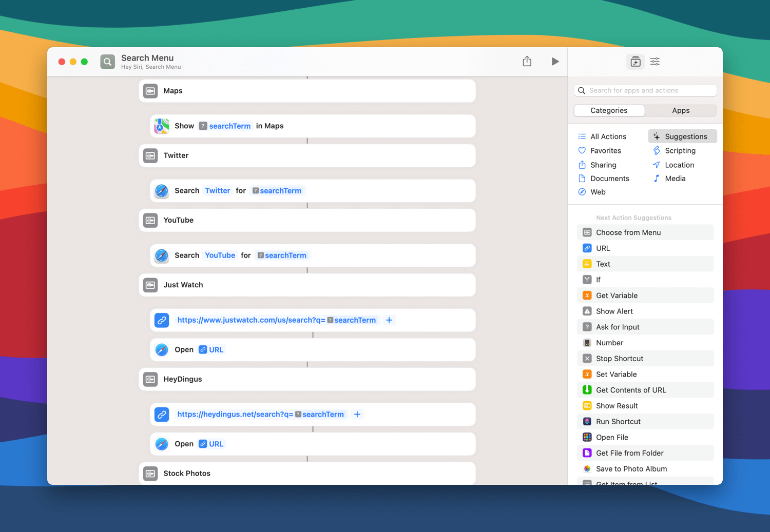Open the Scripting category
Viewport: 770px width, 532px height.
pyautogui.click(x=680, y=151)
